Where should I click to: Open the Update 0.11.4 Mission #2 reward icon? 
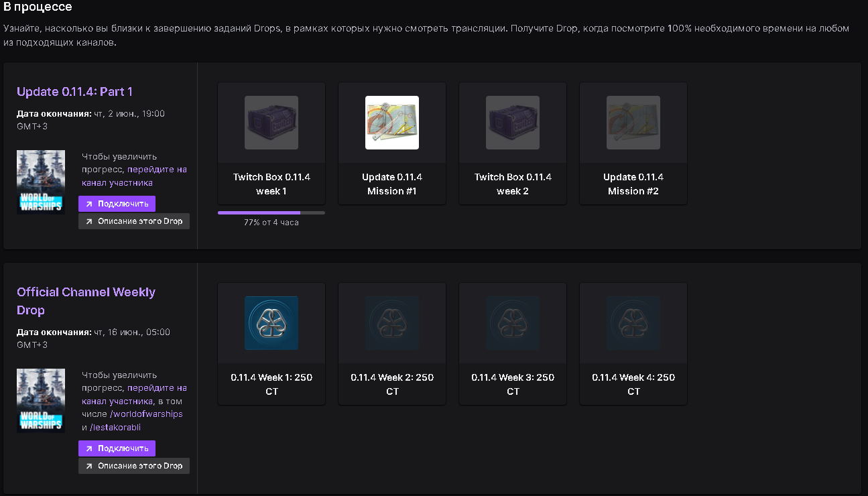pyautogui.click(x=633, y=123)
